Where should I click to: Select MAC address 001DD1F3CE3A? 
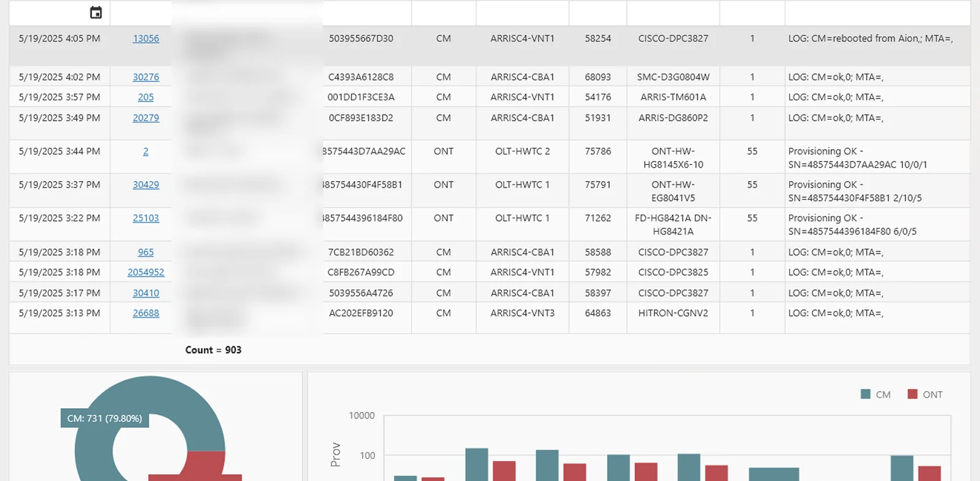361,97
